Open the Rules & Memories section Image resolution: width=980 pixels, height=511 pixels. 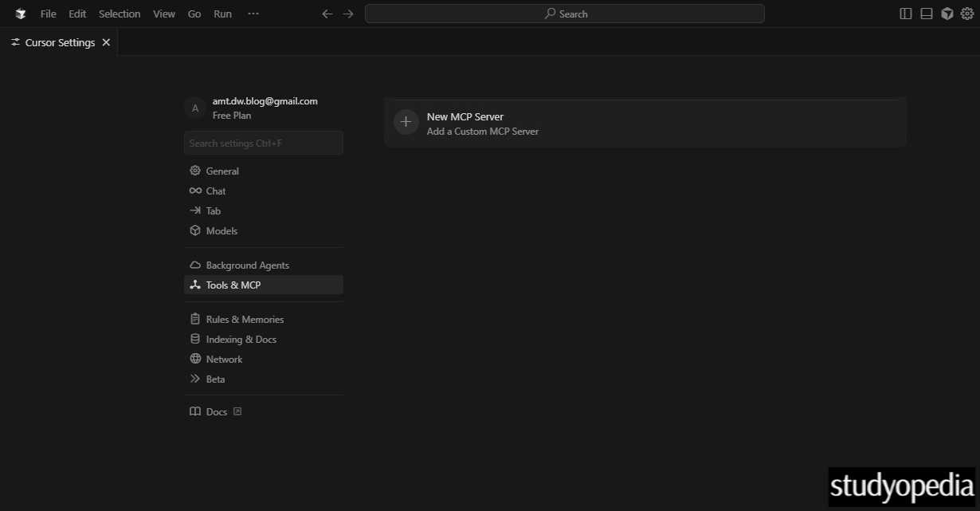tap(245, 319)
